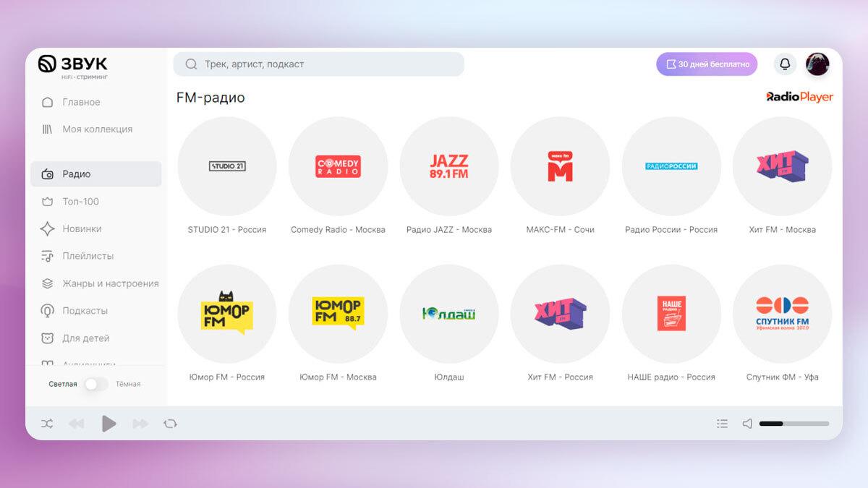Adjust the volume slider
The image size is (868, 488).
(793, 424)
